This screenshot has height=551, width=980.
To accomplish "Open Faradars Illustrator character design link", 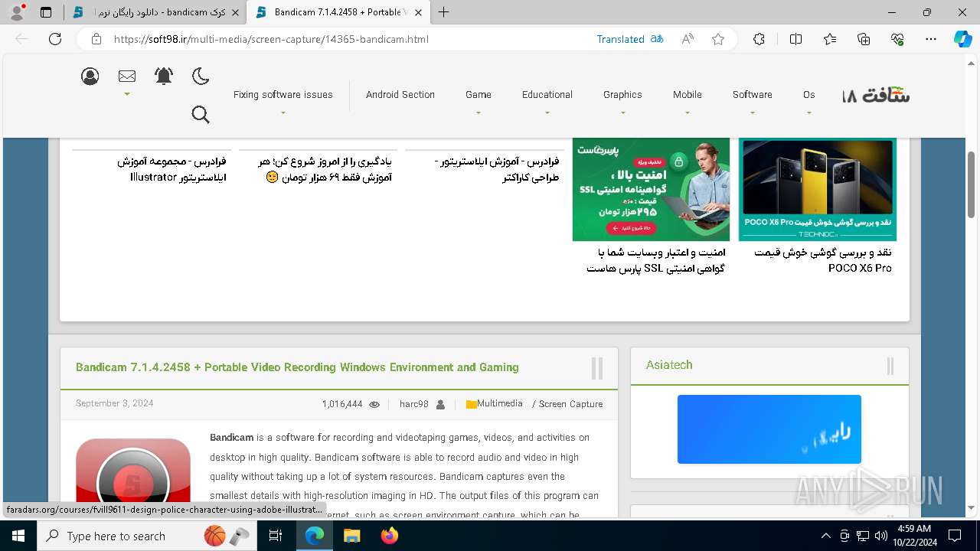I will pyautogui.click(x=496, y=170).
